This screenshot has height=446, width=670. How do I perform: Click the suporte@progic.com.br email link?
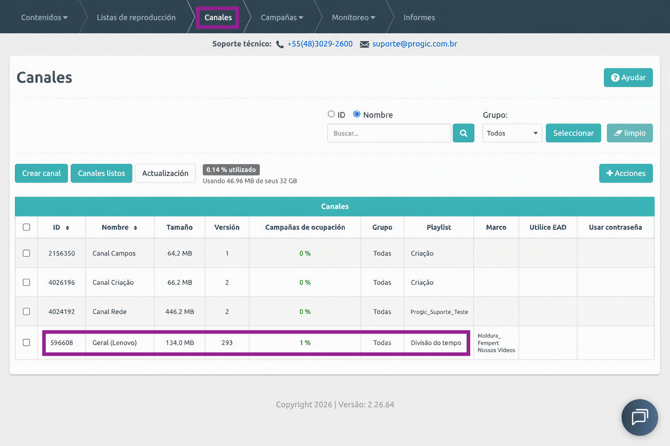(414, 44)
